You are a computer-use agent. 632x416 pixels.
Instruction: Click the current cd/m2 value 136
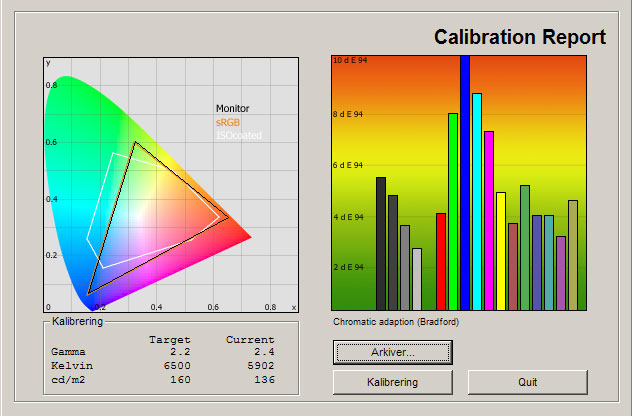[264, 380]
